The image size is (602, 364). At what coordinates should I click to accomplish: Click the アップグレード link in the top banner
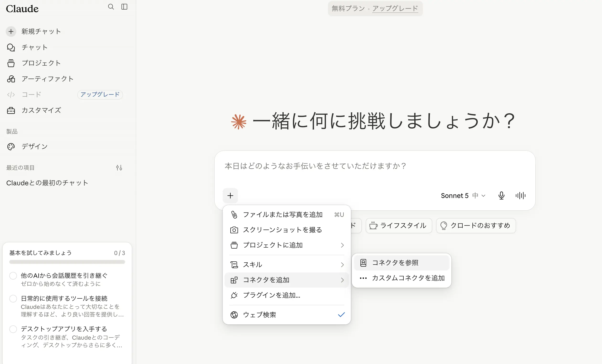pyautogui.click(x=395, y=9)
